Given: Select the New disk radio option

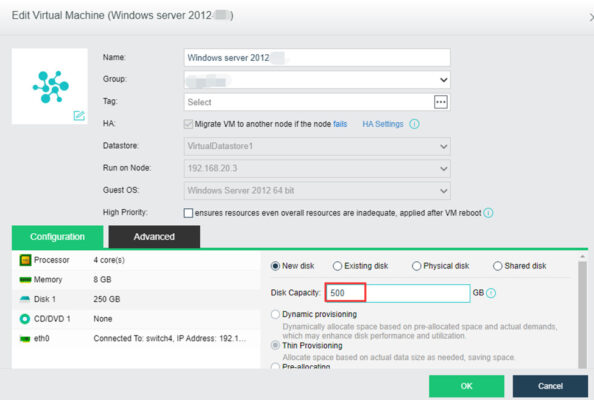Looking at the screenshot, I should (x=275, y=266).
